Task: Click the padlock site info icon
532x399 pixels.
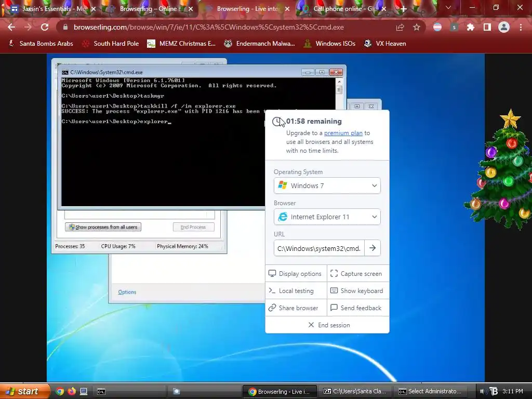Action: point(65,27)
